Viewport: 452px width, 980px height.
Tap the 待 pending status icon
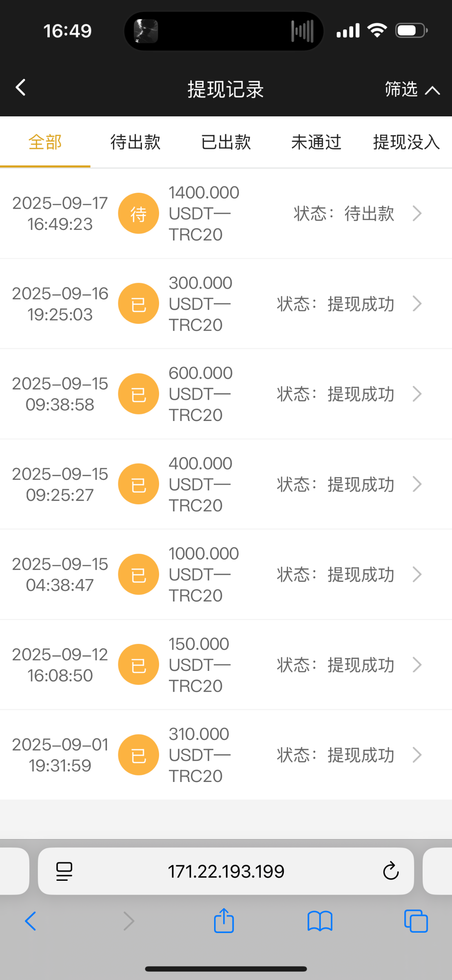point(138,214)
